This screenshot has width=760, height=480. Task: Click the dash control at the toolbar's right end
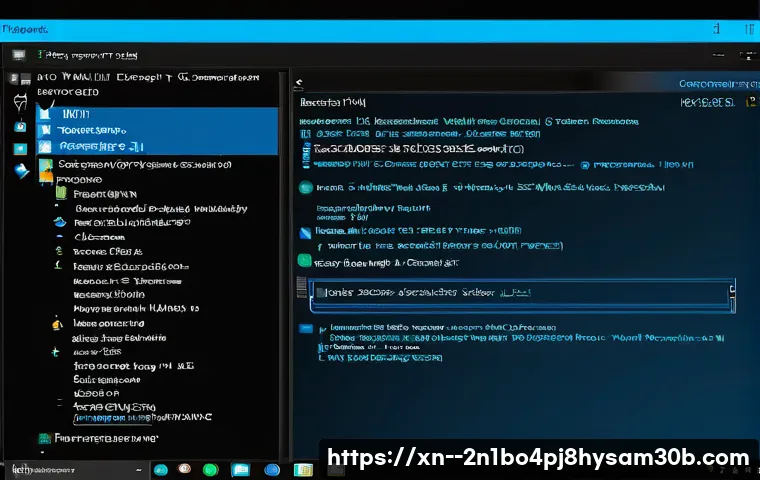tap(718, 55)
